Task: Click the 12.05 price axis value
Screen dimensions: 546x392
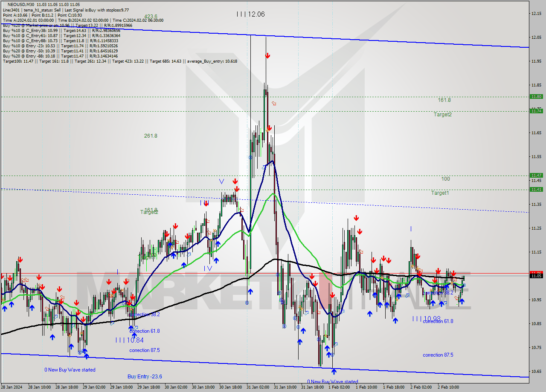Action: coord(536,37)
